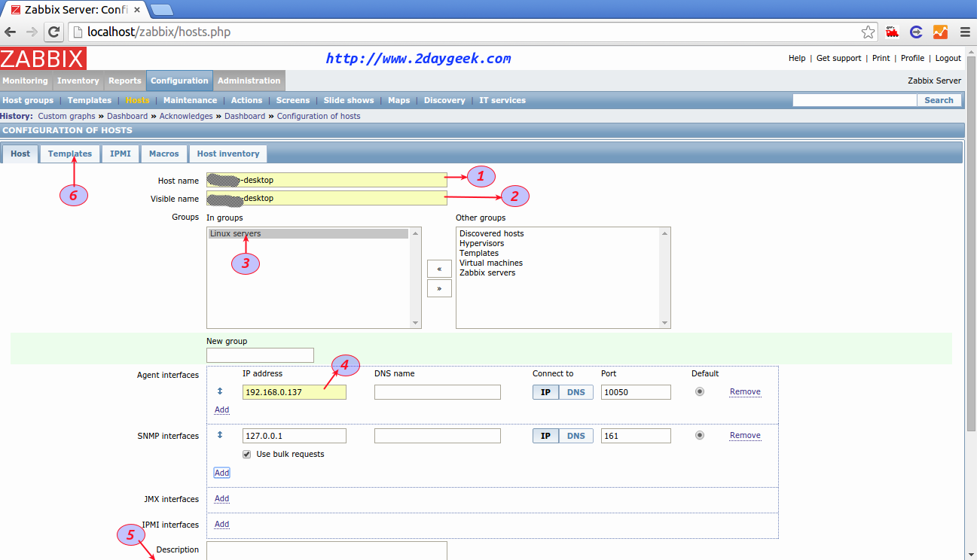Open the Reports menu

(125, 81)
